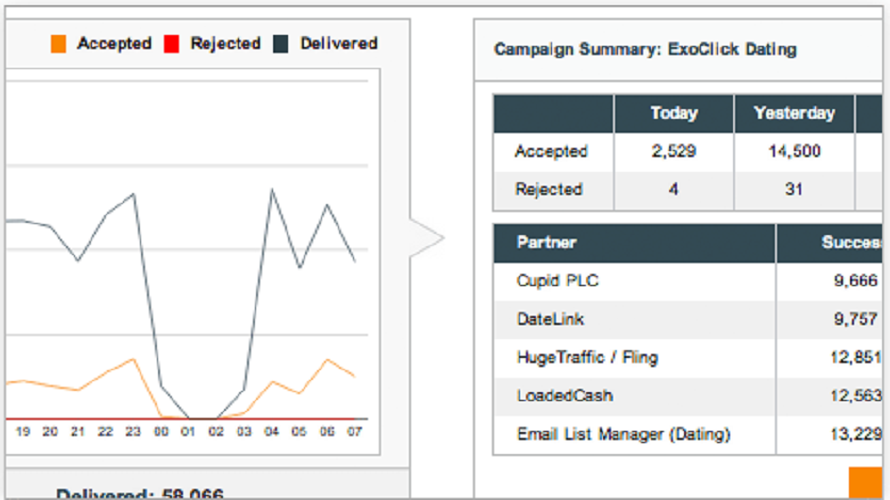
Task: Click the orange Accepted legend swatch
Action: pyautogui.click(x=58, y=44)
